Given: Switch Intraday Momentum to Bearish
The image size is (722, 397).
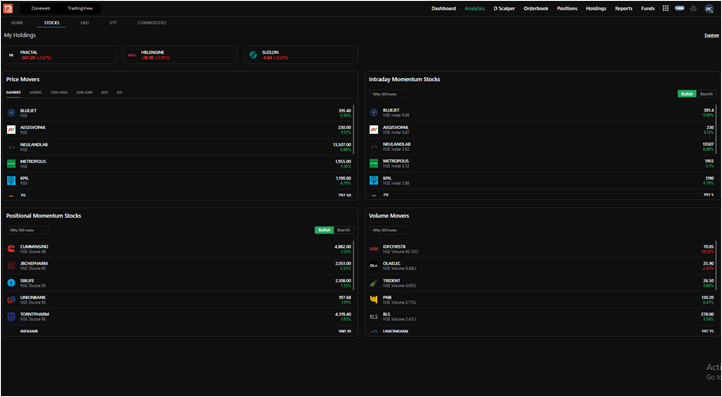Looking at the screenshot, I should tap(706, 94).
